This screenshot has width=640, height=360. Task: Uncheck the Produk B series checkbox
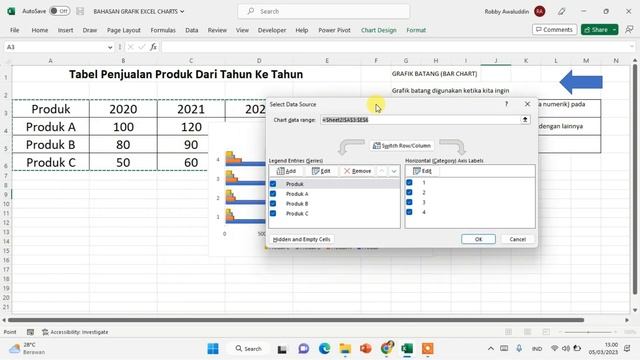273,204
